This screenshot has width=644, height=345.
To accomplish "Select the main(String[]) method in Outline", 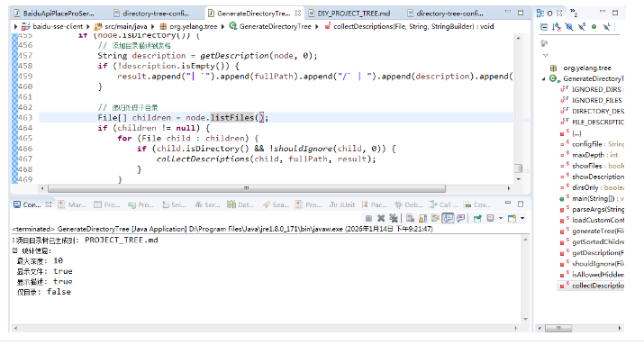I will click(x=593, y=199).
